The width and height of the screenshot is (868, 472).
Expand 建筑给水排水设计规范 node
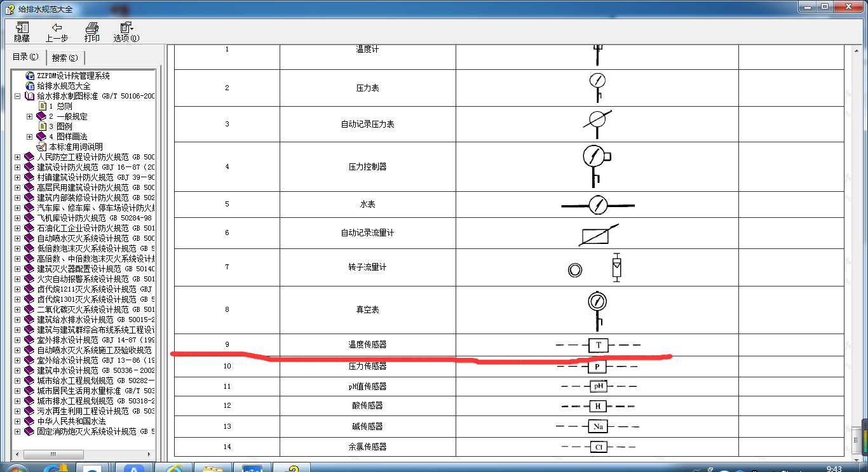[18, 320]
